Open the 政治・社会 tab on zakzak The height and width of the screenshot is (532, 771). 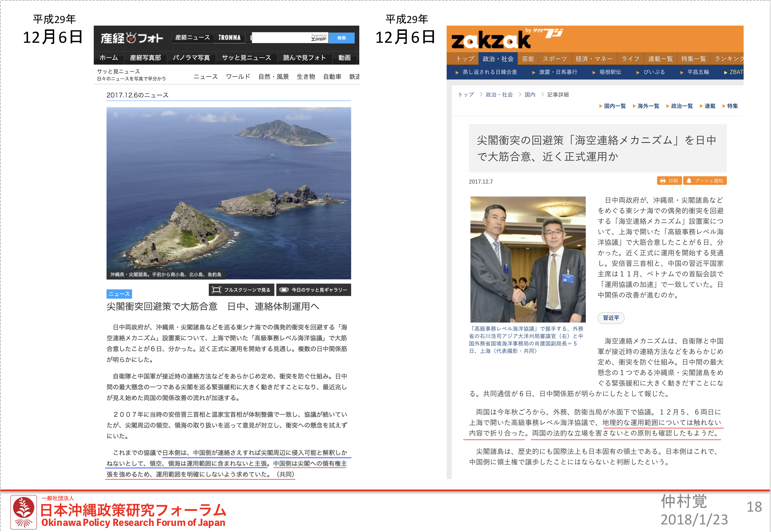coord(498,59)
